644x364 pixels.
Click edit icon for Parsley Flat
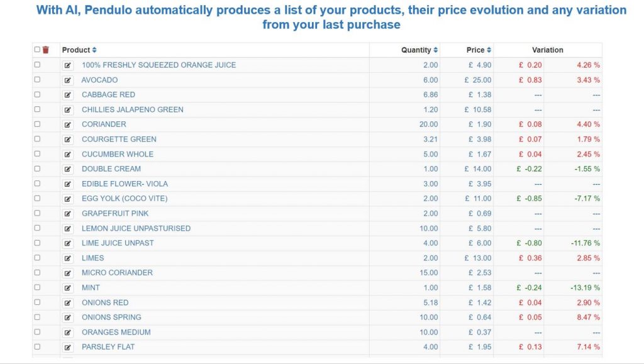coord(68,347)
